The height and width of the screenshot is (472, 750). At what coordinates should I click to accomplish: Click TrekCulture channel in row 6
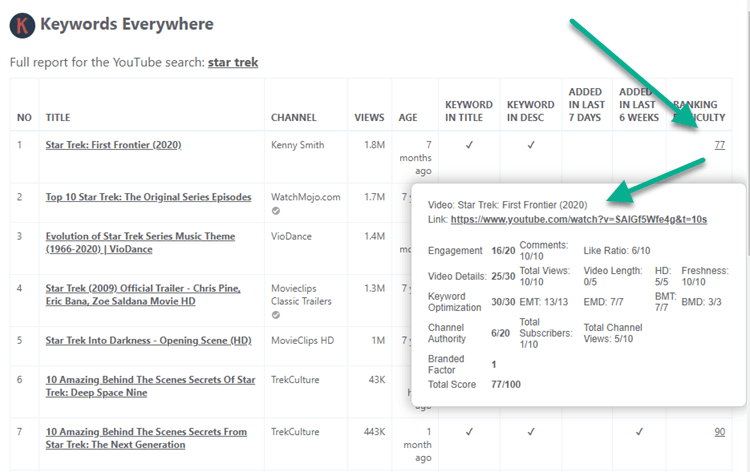coord(295,380)
